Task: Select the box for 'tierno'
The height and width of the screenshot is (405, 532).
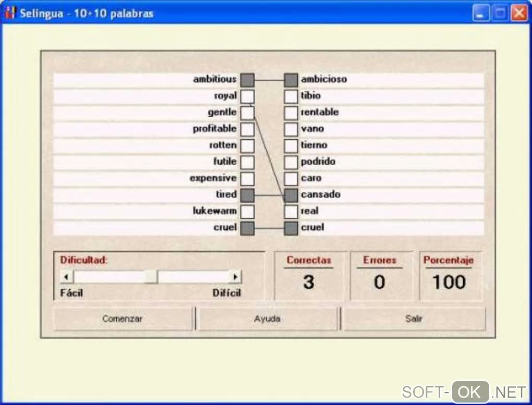Action: click(291, 145)
